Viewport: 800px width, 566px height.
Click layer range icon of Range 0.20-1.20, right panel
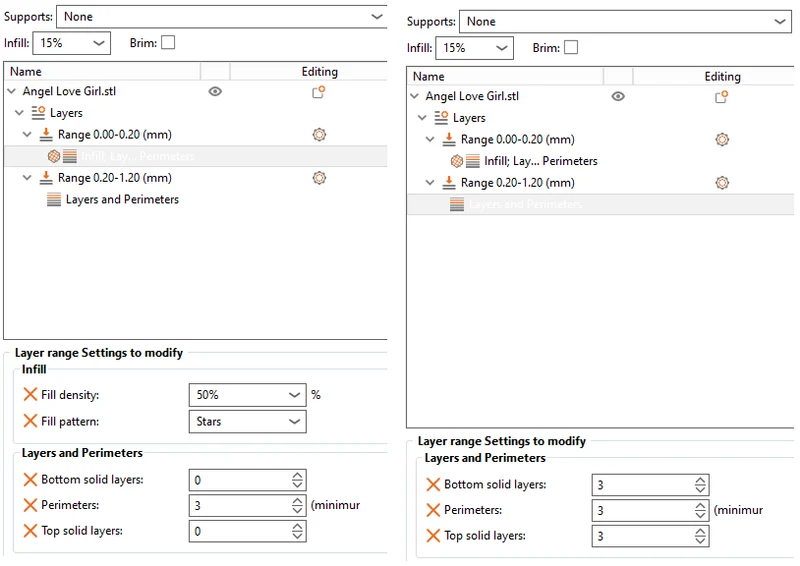click(449, 183)
